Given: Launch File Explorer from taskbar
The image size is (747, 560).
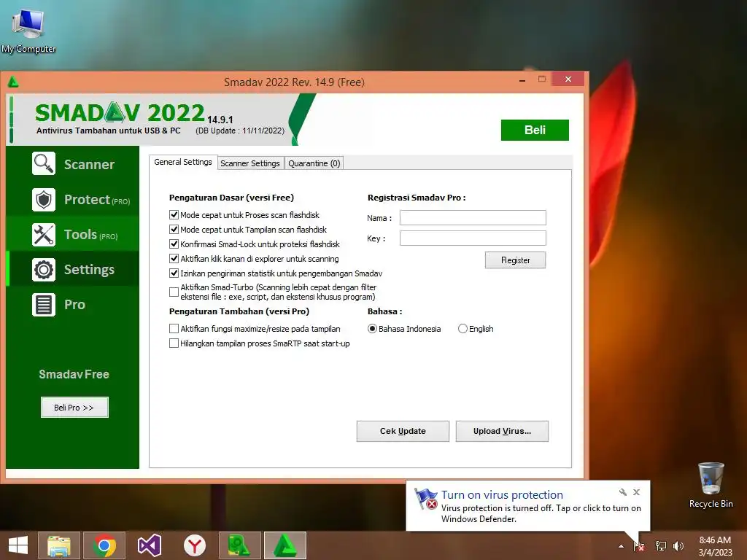Looking at the screenshot, I should coord(59,545).
